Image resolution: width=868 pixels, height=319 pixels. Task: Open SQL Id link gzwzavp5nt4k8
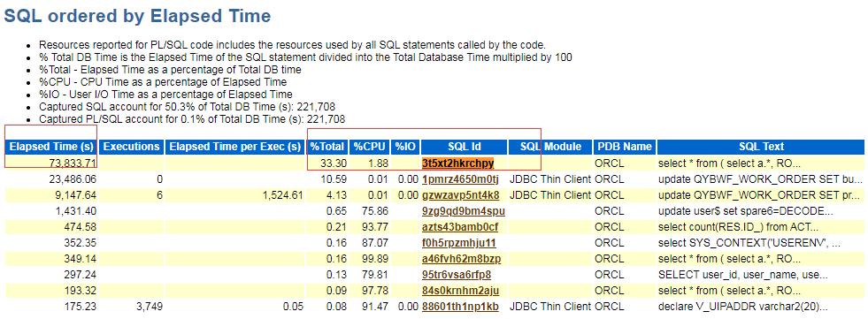tap(461, 195)
